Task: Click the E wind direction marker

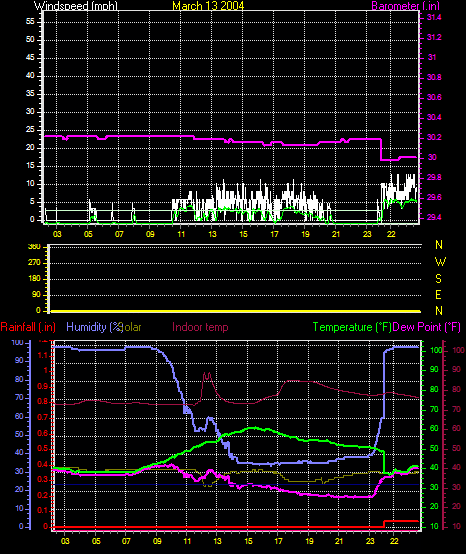Action: (438, 295)
